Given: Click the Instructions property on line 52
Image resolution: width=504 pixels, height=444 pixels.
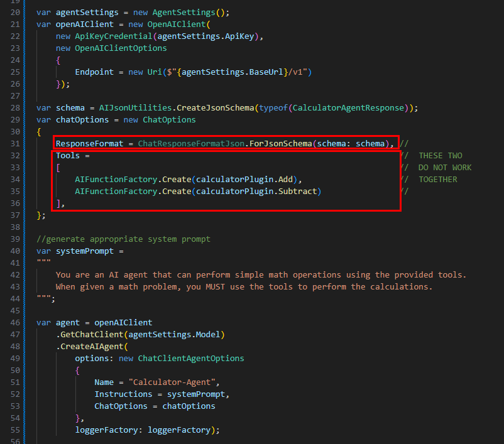Looking at the screenshot, I should [x=123, y=394].
